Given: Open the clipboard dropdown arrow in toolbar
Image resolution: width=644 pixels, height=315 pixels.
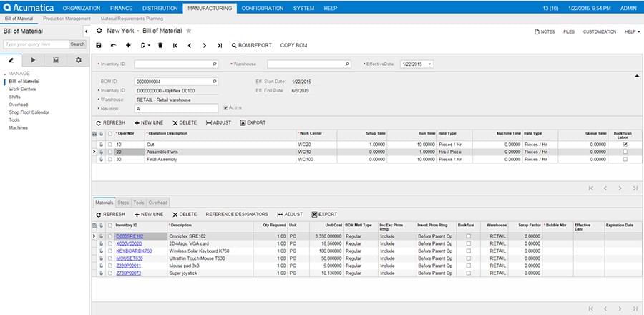Looking at the screenshot, I should (x=150, y=46).
